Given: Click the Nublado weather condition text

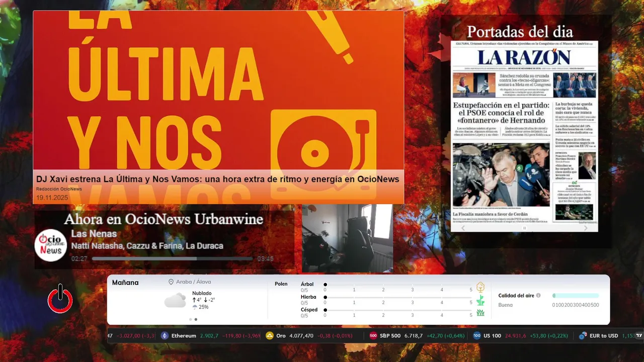Looking at the screenshot, I should click(x=202, y=293).
